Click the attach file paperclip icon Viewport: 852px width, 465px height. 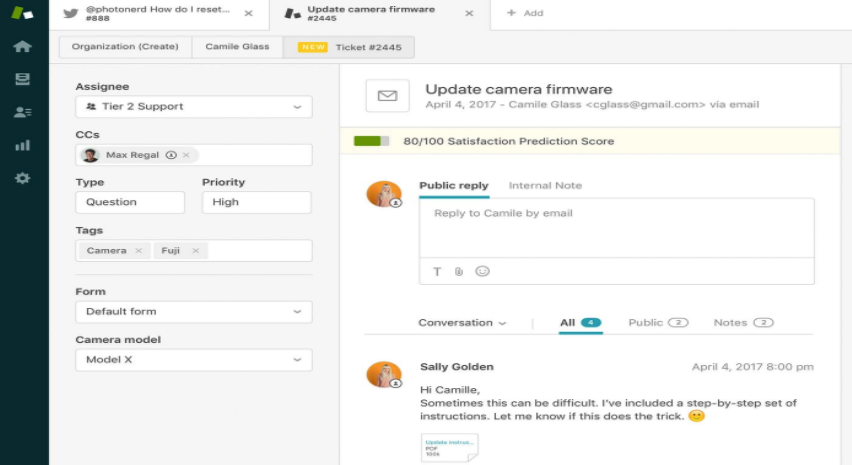tap(459, 272)
